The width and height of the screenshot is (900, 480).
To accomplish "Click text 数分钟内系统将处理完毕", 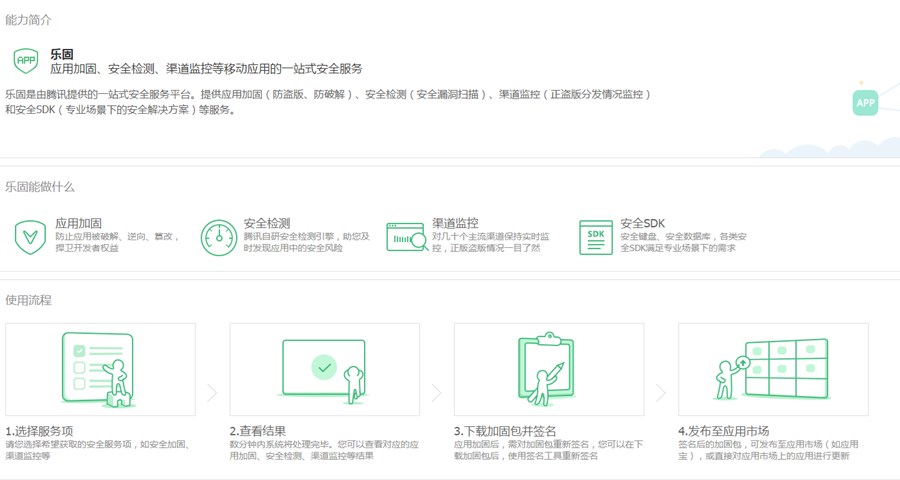I will point(324,450).
